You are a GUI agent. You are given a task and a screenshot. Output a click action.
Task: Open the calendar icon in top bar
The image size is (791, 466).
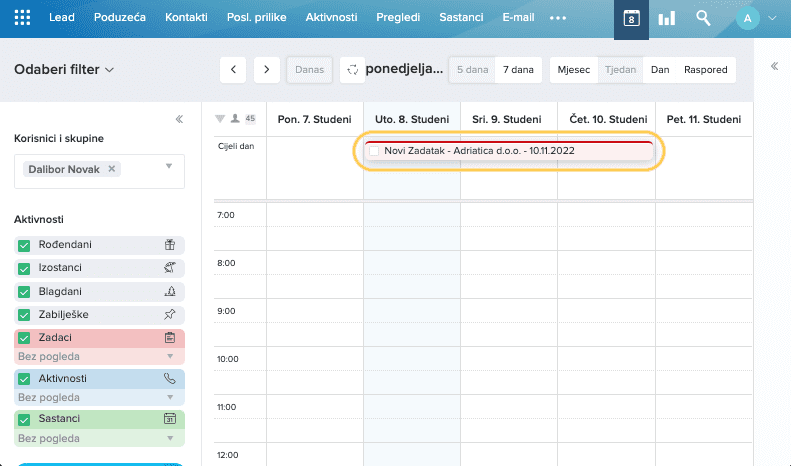click(x=631, y=18)
